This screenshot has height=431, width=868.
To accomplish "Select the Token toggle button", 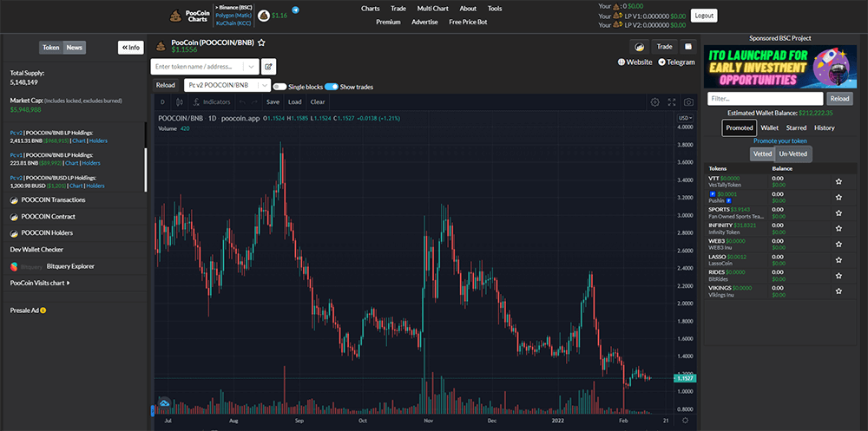I will pos(51,48).
